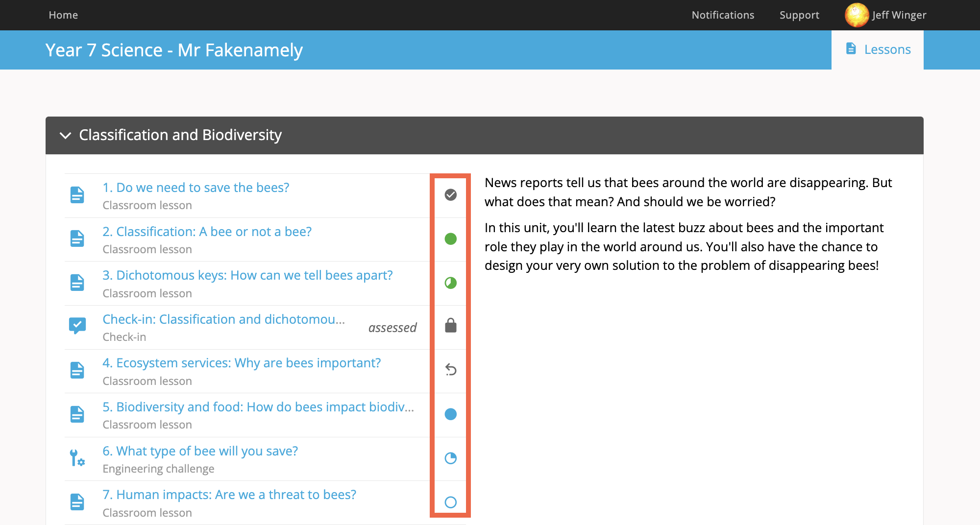Open '5. Biodiversity and food' lesson link
The width and height of the screenshot is (980, 525).
pos(258,407)
